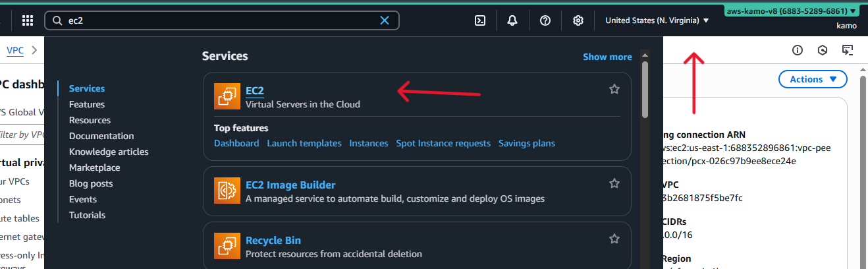Toggle the Recycle Bin favorite star
The width and height of the screenshot is (868, 269).
(614, 239)
